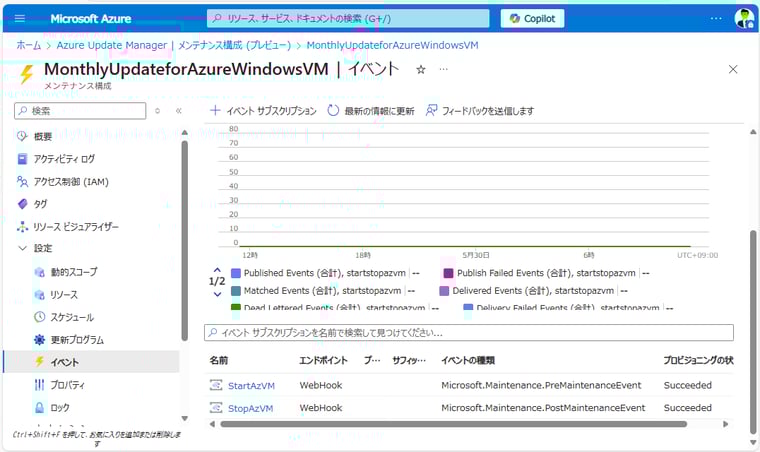The image size is (760, 452).
Task: Open 動的スコープ settings item
Action: [74, 272]
